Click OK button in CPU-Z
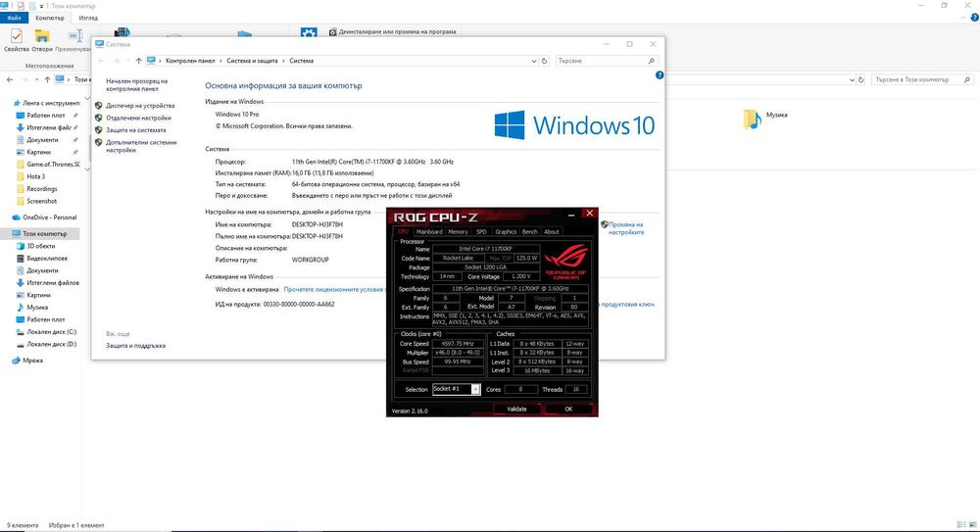The height and width of the screenshot is (532, 980). click(568, 409)
